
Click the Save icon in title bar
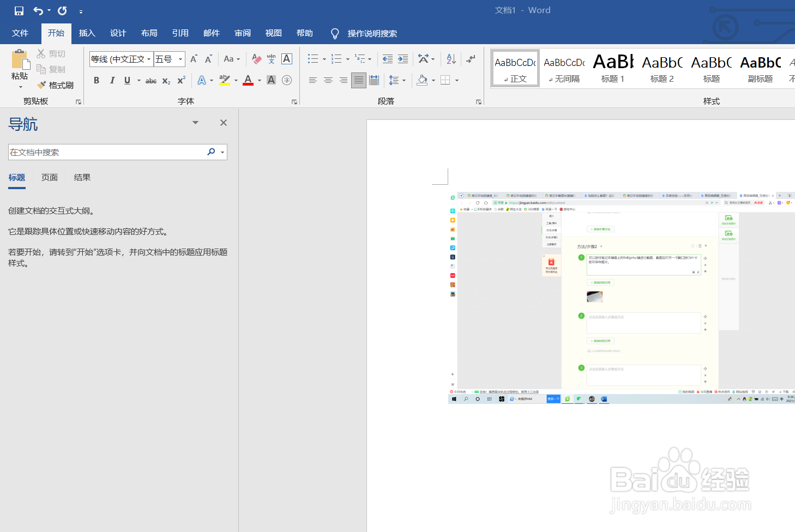(x=19, y=11)
